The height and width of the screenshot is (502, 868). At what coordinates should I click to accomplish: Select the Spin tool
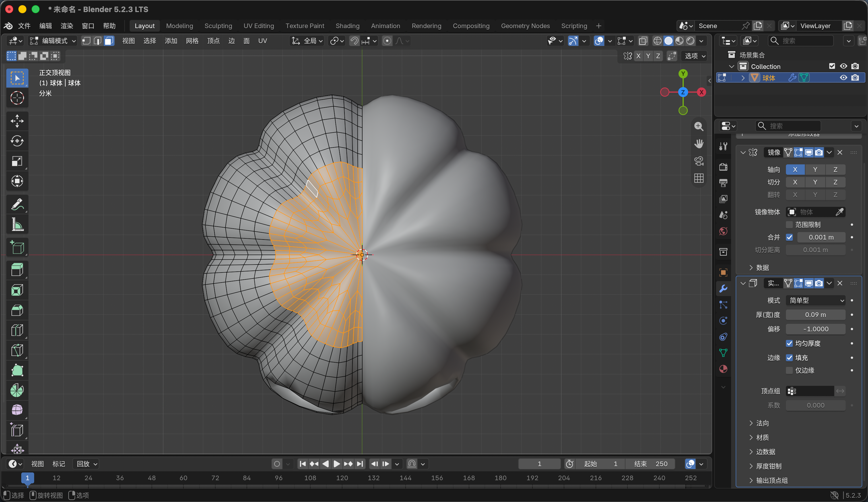[17, 390]
